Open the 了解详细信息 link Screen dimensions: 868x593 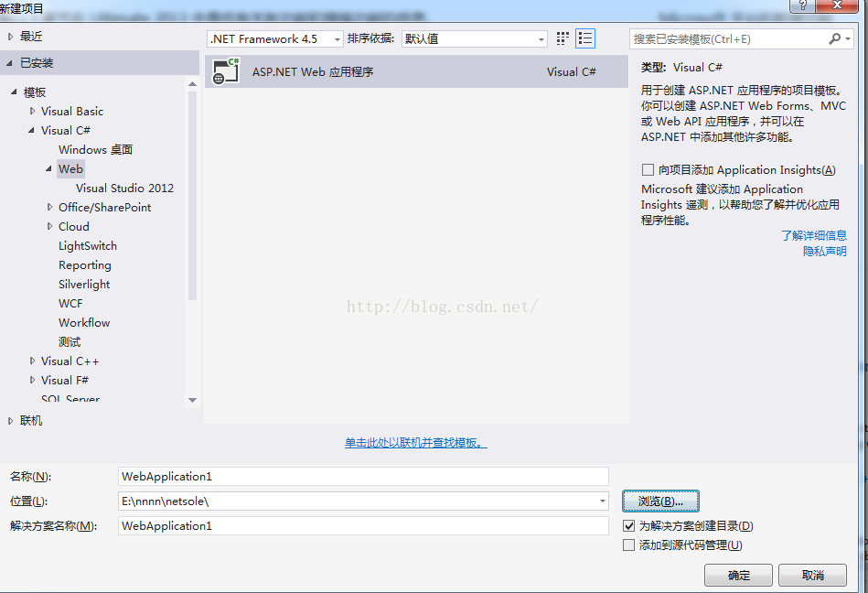pos(814,235)
